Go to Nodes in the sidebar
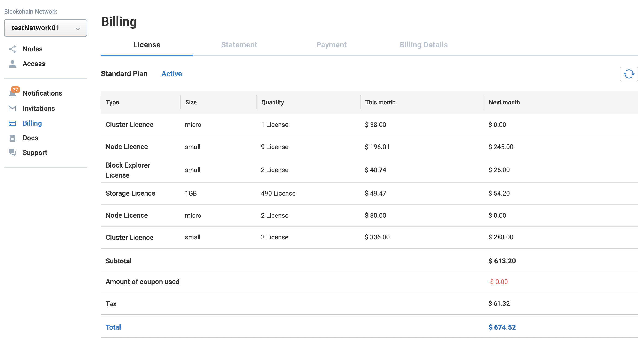 [x=33, y=49]
